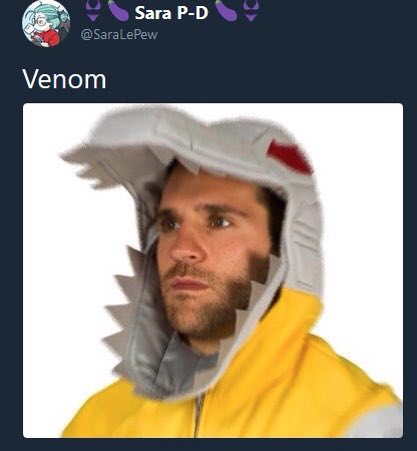Open the @SaraLePew handle link

119,34
